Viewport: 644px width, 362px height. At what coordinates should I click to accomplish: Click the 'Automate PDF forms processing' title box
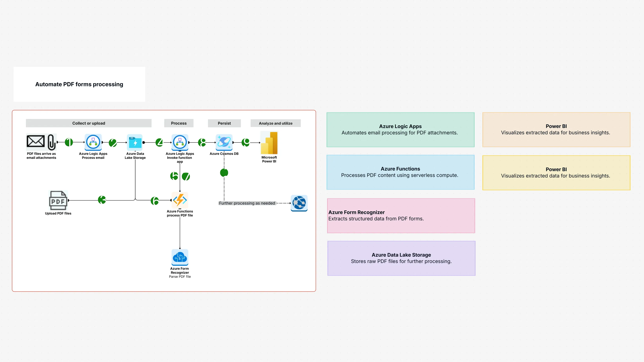[x=79, y=84]
